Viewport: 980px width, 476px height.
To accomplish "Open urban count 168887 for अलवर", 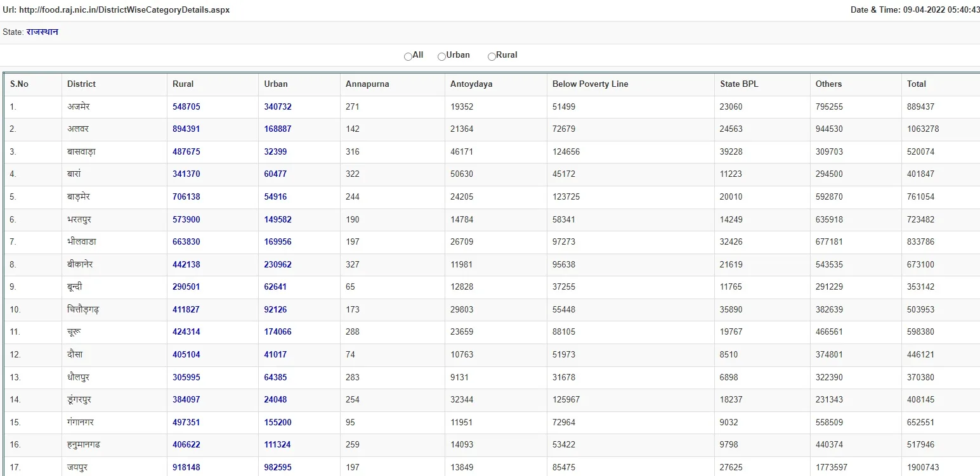I will click(278, 129).
